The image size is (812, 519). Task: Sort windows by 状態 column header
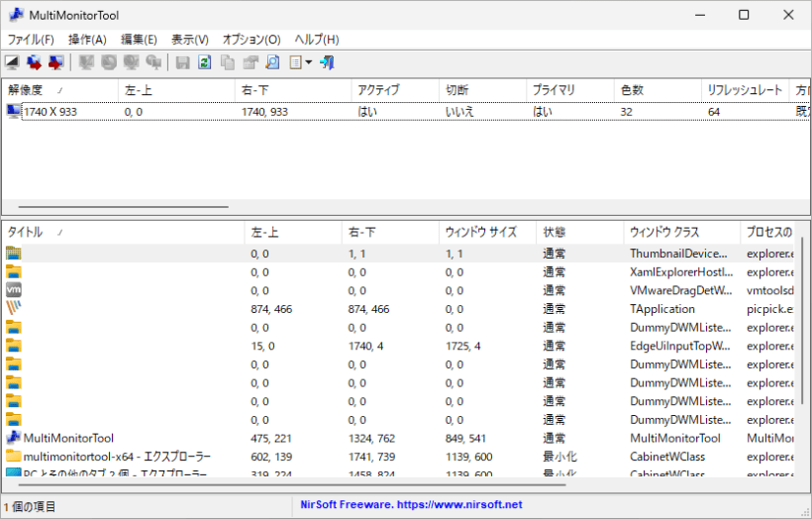tap(580, 232)
